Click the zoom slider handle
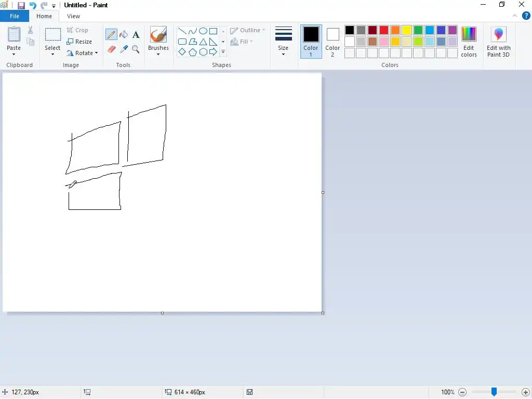532x399 pixels. tap(494, 392)
